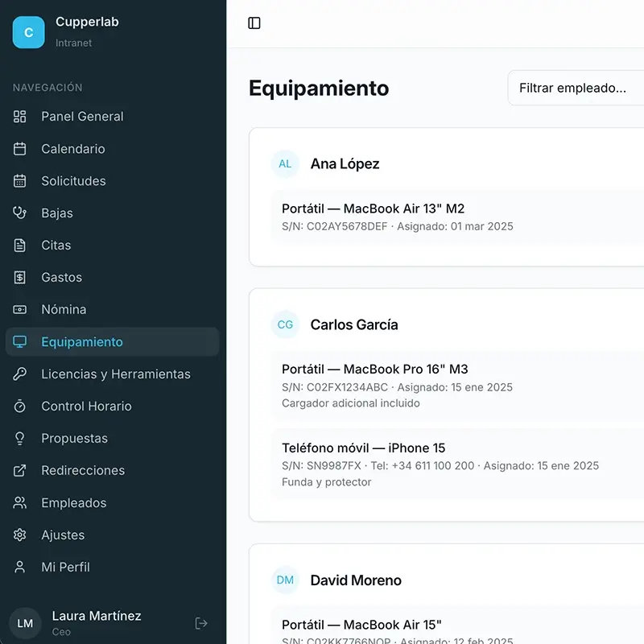Select the MacBook Air 13" M2 item
The height and width of the screenshot is (644, 644).
click(457, 217)
